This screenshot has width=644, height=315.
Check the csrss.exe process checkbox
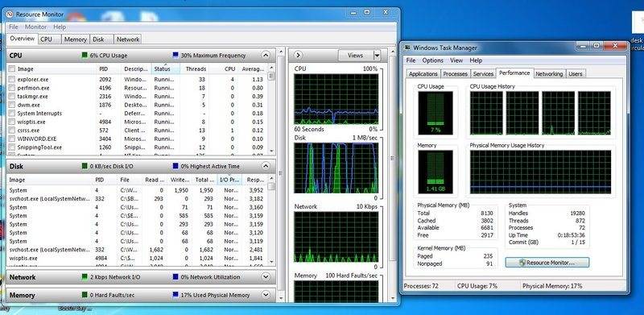tap(12, 130)
